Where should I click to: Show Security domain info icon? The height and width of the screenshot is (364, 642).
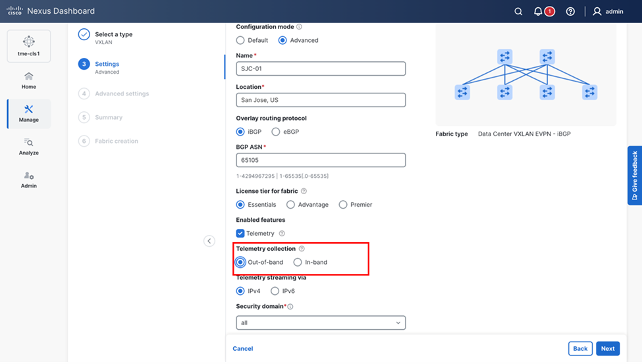pyautogui.click(x=290, y=307)
